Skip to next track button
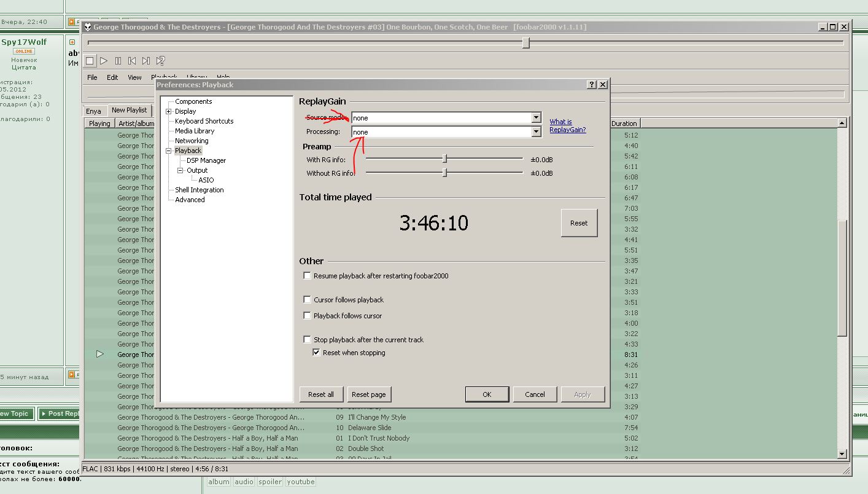868x494 pixels. (x=146, y=61)
